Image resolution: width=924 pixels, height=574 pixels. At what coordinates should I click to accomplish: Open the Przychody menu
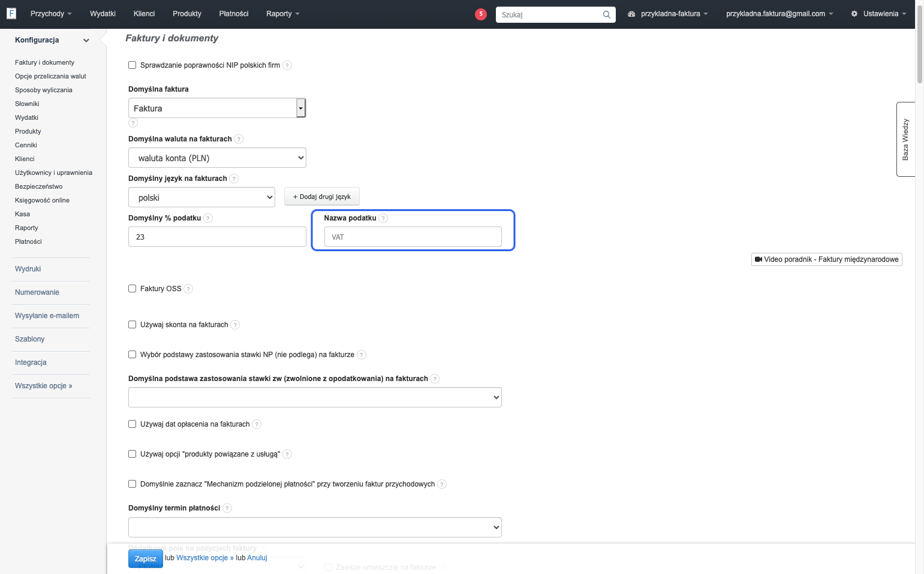click(x=51, y=14)
